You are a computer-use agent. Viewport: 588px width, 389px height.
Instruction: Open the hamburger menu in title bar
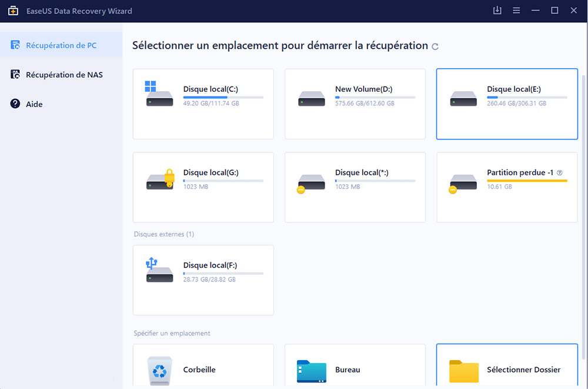pos(516,11)
